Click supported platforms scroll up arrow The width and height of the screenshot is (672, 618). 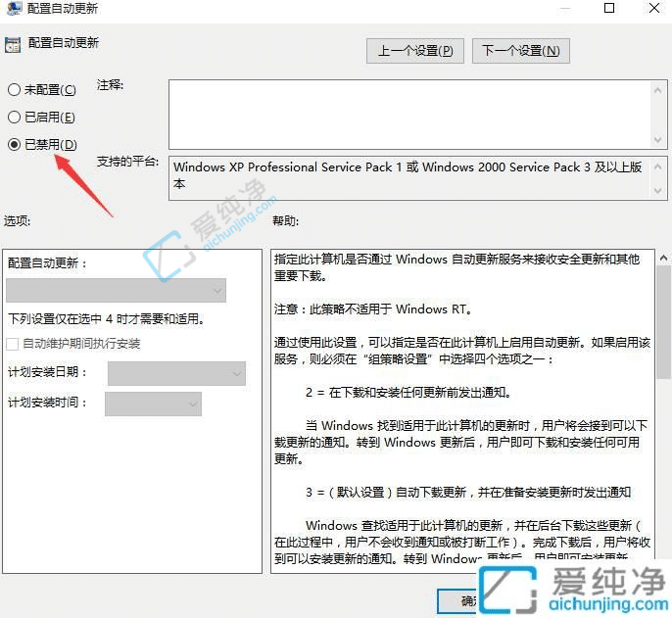click(x=658, y=166)
